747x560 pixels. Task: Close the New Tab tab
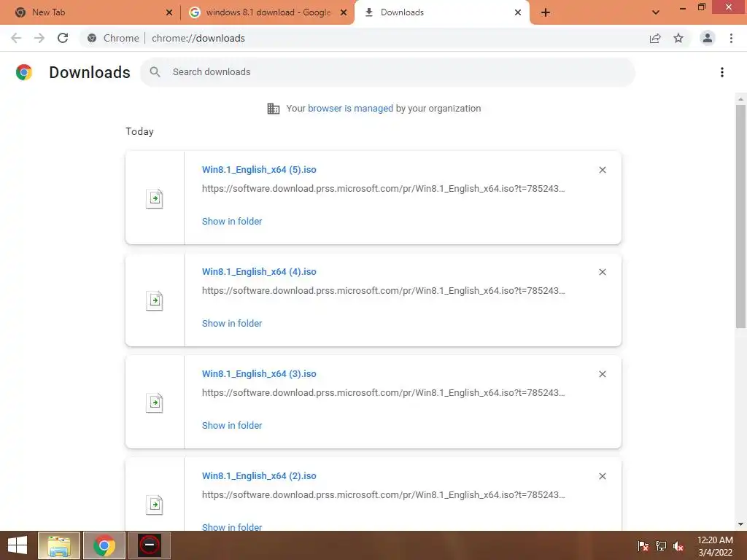click(x=169, y=12)
